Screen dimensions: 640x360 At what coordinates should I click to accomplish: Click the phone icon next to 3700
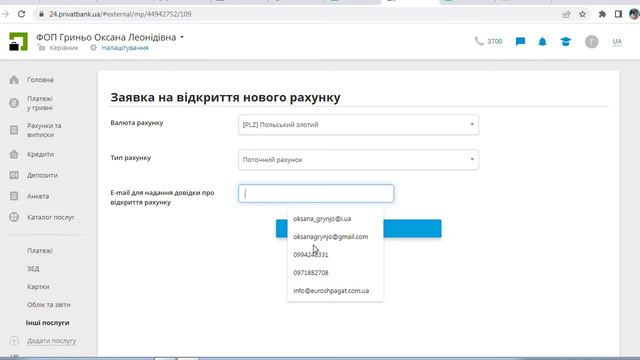(479, 41)
